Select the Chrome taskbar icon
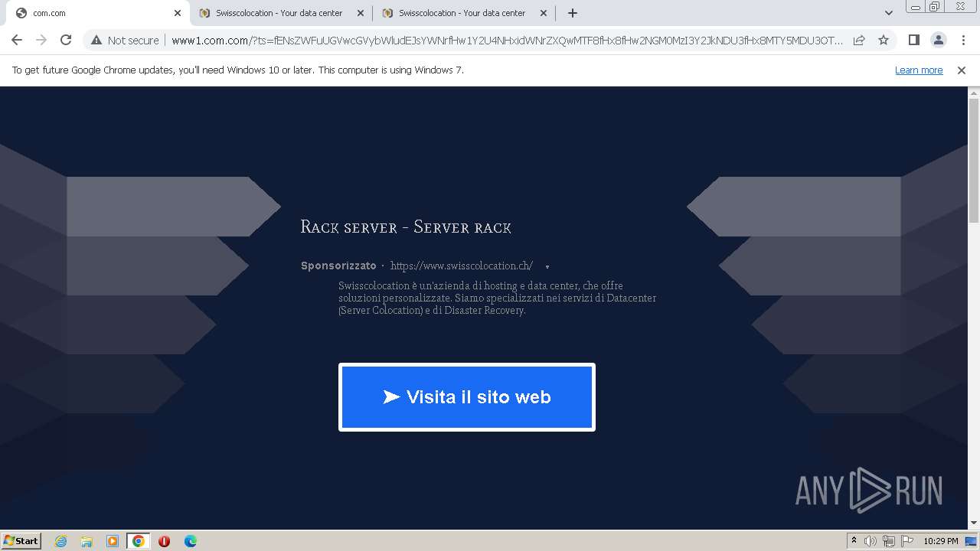980x551 pixels. tap(139, 541)
